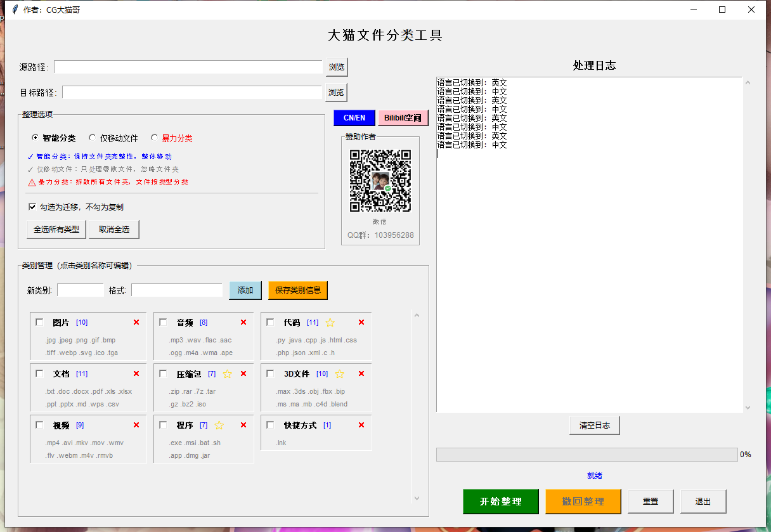Viewport: 771px width, 532px height.
Task: Delete the 音频 category icon
Action: pyautogui.click(x=243, y=322)
